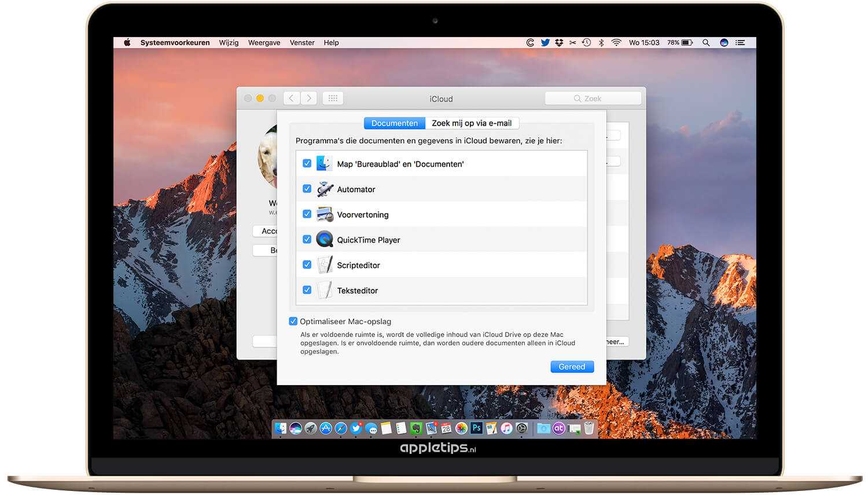
Task: Click the Zoek search field
Action: tap(593, 98)
